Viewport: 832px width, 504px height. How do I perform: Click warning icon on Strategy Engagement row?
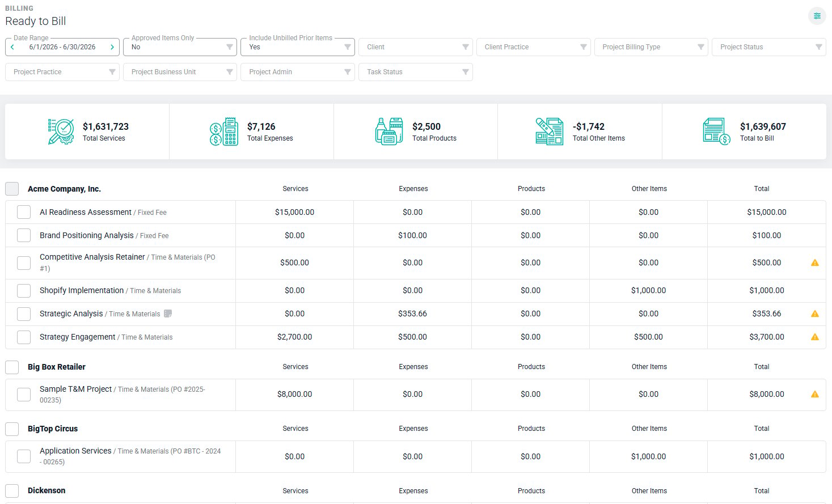(x=815, y=337)
